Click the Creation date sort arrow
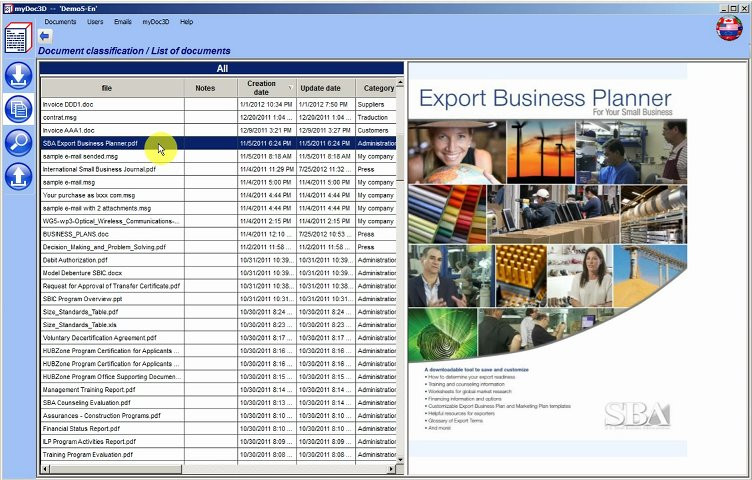752x480 pixels. coord(290,88)
